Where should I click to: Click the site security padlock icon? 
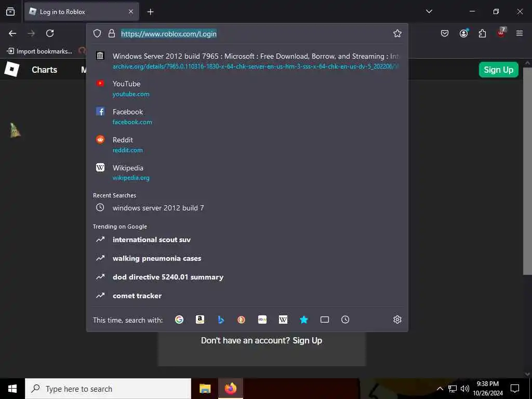112,33
